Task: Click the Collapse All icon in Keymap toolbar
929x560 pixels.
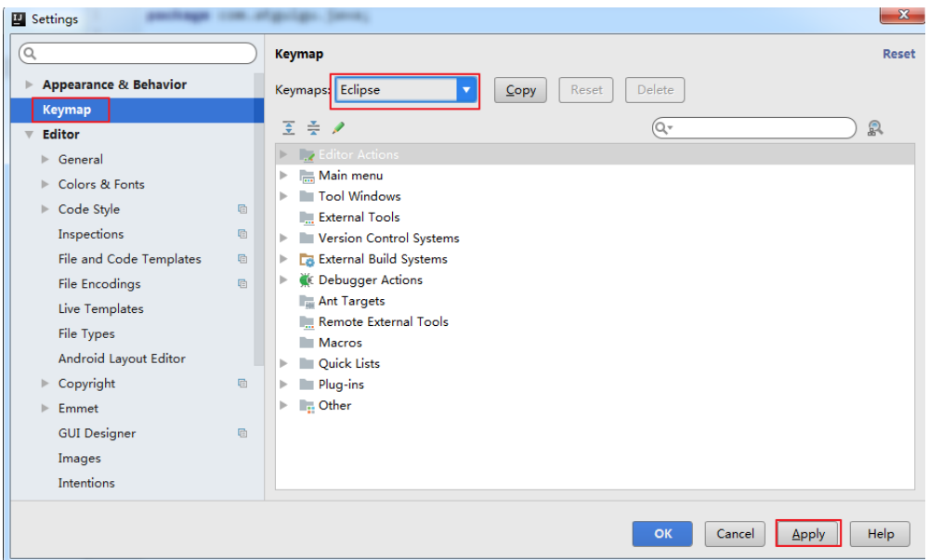Action: tap(313, 127)
